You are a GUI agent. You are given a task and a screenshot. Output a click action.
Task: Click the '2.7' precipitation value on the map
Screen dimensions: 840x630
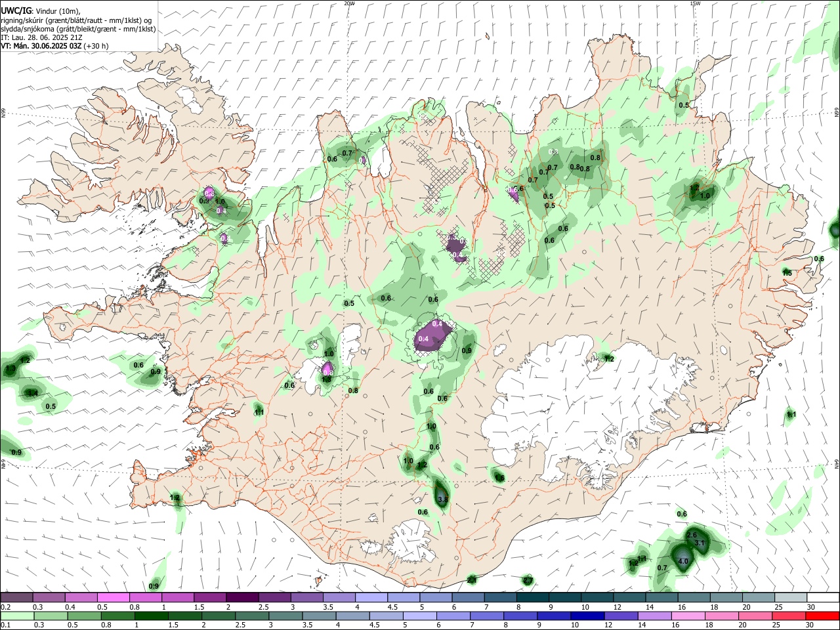[x=528, y=581]
